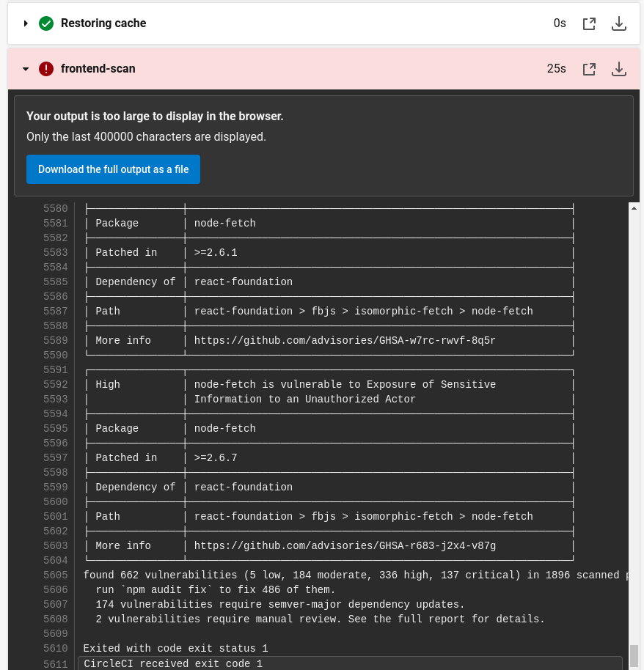Click the 25s duration of frontend-scan
Image resolution: width=644 pixels, height=670 pixels.
point(556,68)
